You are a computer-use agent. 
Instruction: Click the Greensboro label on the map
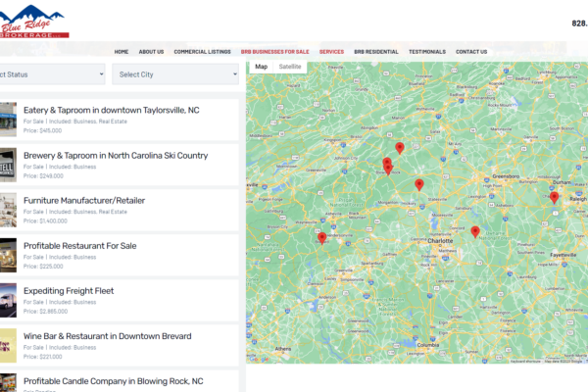click(506, 176)
